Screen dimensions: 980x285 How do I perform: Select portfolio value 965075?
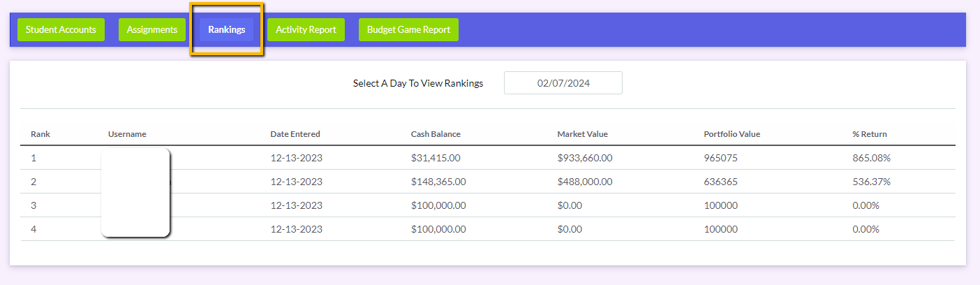721,158
